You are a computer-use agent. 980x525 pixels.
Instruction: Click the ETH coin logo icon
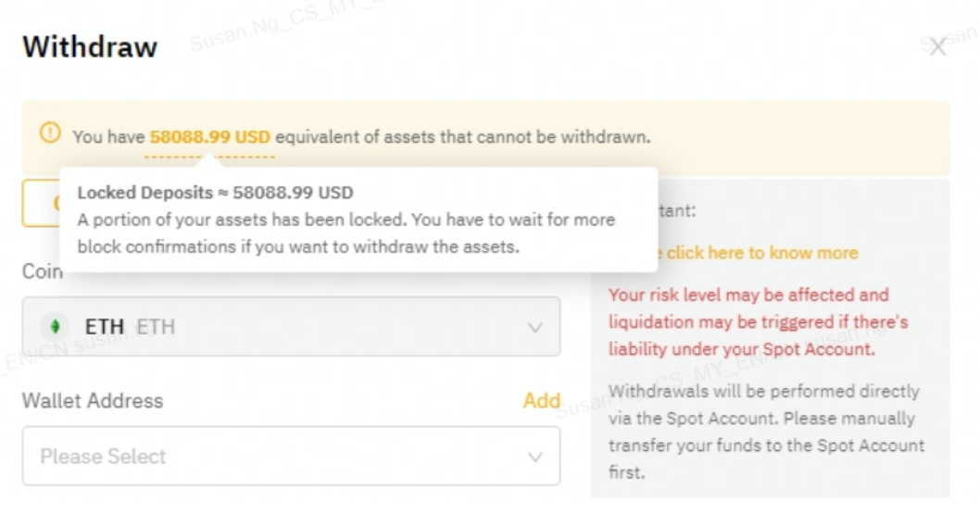(56, 327)
